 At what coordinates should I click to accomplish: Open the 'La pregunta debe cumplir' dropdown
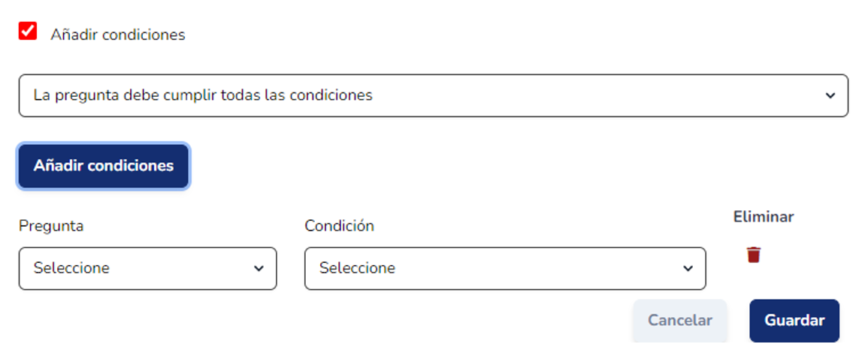tap(433, 95)
